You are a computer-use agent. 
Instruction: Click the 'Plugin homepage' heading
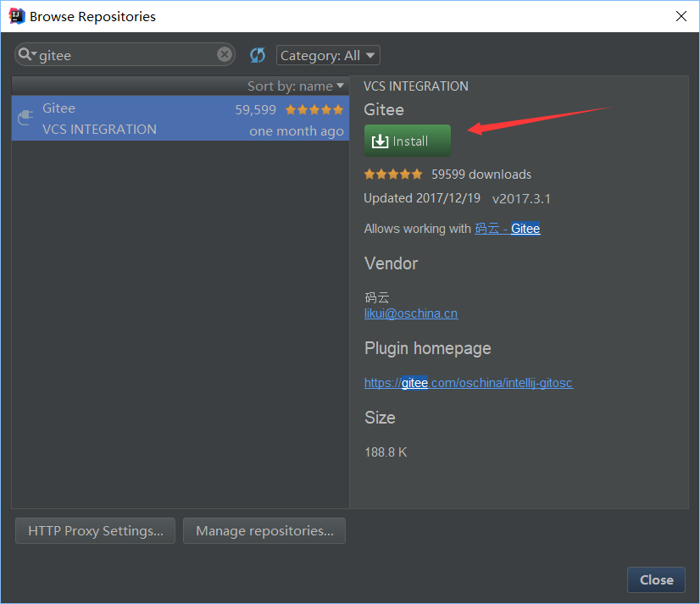tap(428, 348)
